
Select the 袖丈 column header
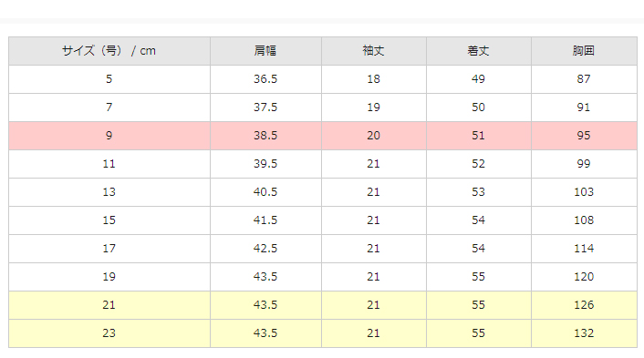(x=374, y=51)
